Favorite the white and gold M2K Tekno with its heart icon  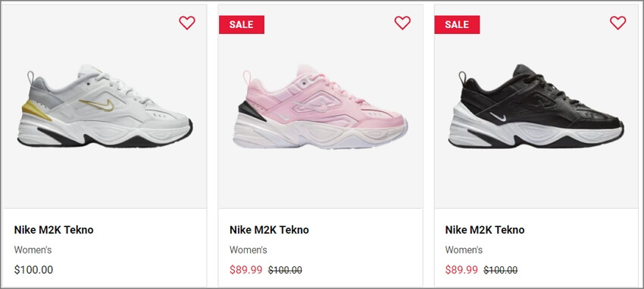(x=187, y=23)
